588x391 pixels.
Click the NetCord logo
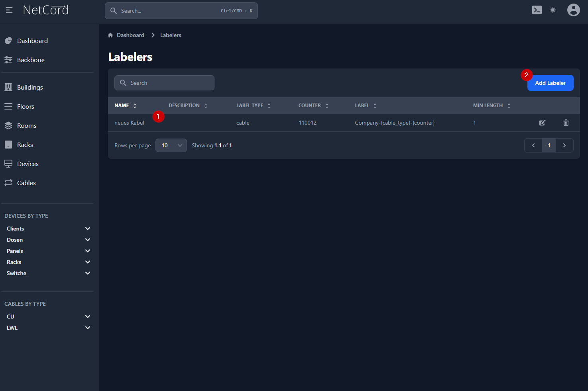(46, 10)
